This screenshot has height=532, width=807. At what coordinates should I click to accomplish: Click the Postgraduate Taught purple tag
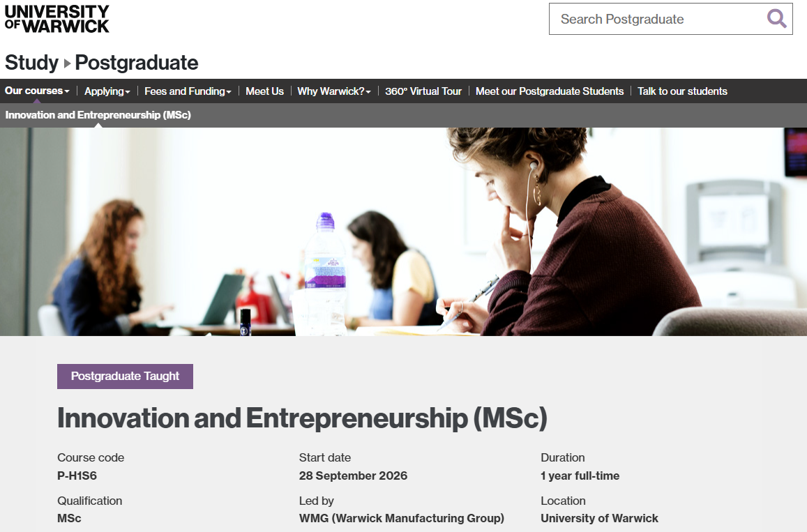pos(125,377)
